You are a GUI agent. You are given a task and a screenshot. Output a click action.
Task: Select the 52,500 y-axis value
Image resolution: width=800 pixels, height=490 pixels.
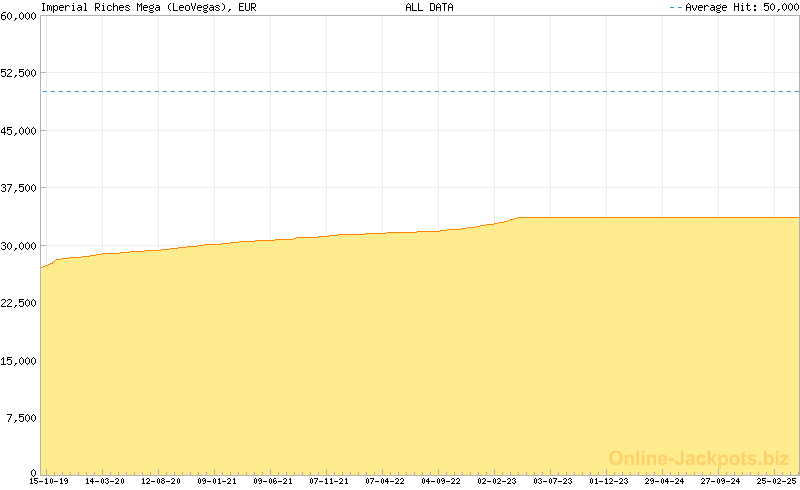pos(18,73)
